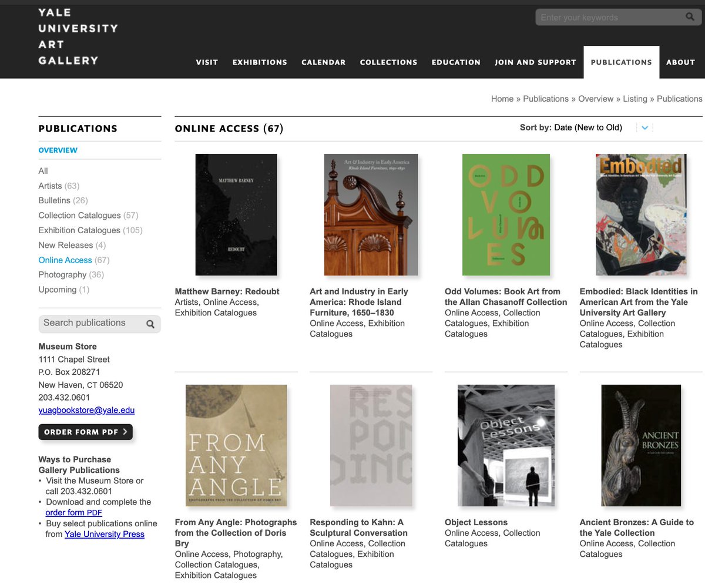Click Responding to Kahn title link

coord(358,527)
